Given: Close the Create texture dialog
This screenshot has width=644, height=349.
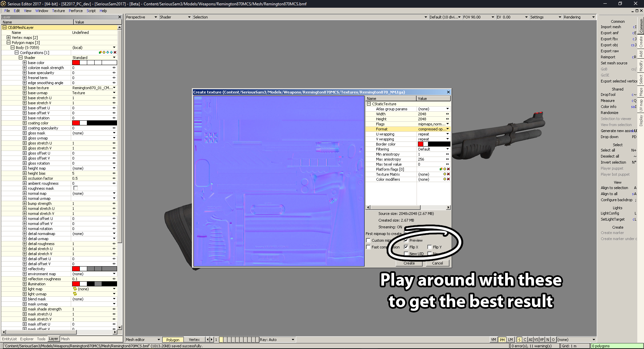Looking at the screenshot, I should click(448, 92).
